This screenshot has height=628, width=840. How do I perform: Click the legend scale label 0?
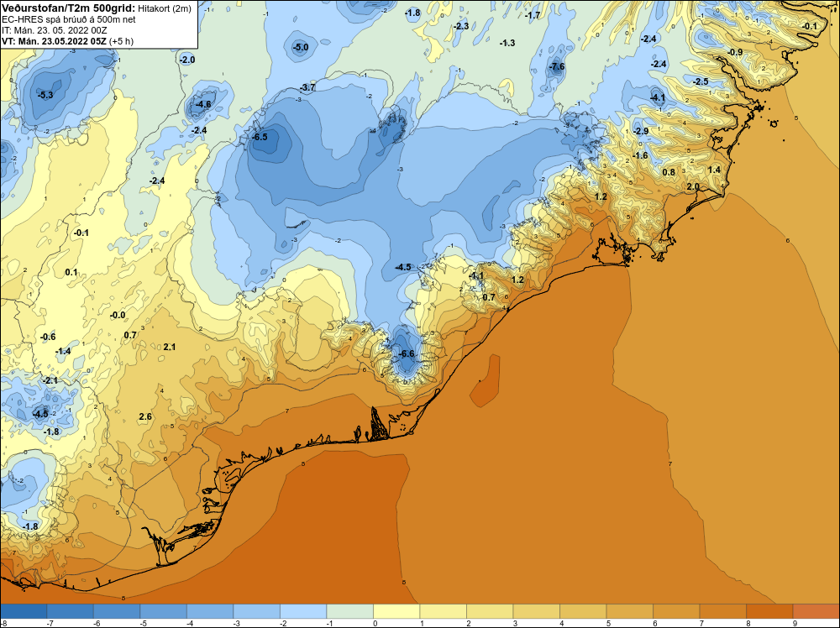pos(375,623)
